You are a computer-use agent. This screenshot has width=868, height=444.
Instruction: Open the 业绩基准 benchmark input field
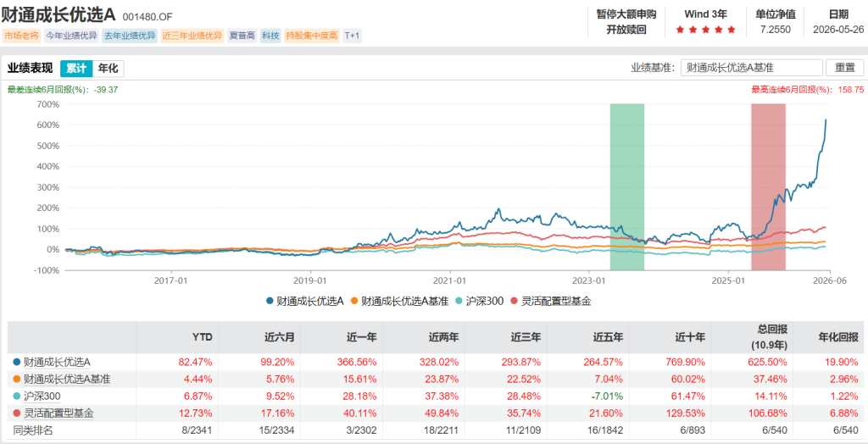point(751,68)
